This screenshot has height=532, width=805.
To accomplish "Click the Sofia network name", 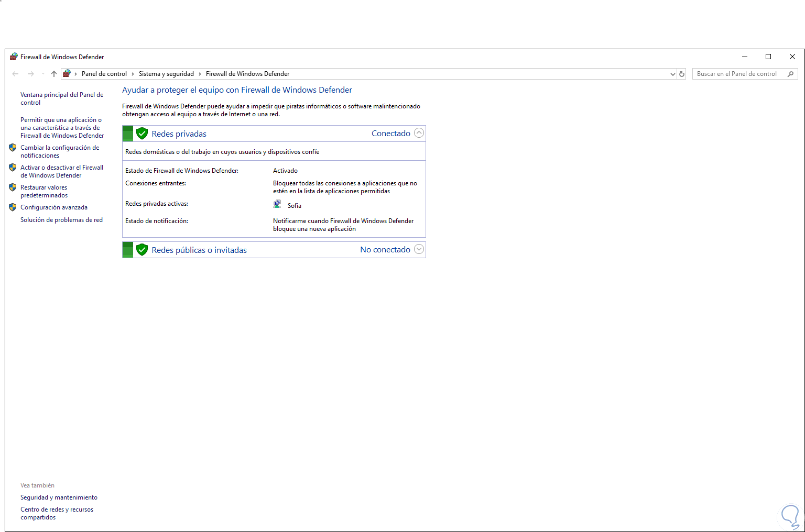I will point(295,206).
